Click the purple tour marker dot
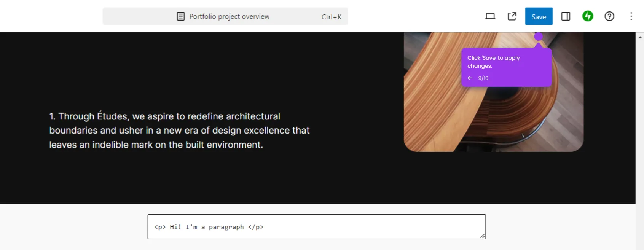The height and width of the screenshot is (250, 644). click(x=538, y=37)
